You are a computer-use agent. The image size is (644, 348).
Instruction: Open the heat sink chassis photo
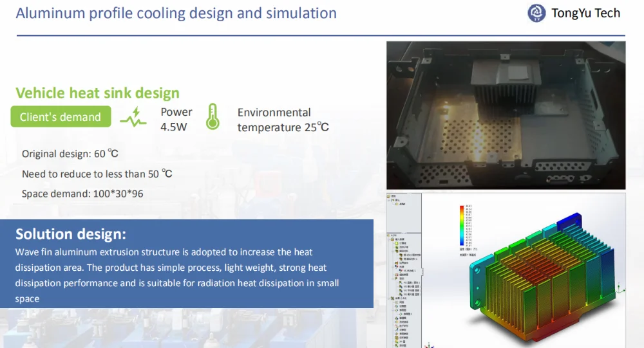506,115
